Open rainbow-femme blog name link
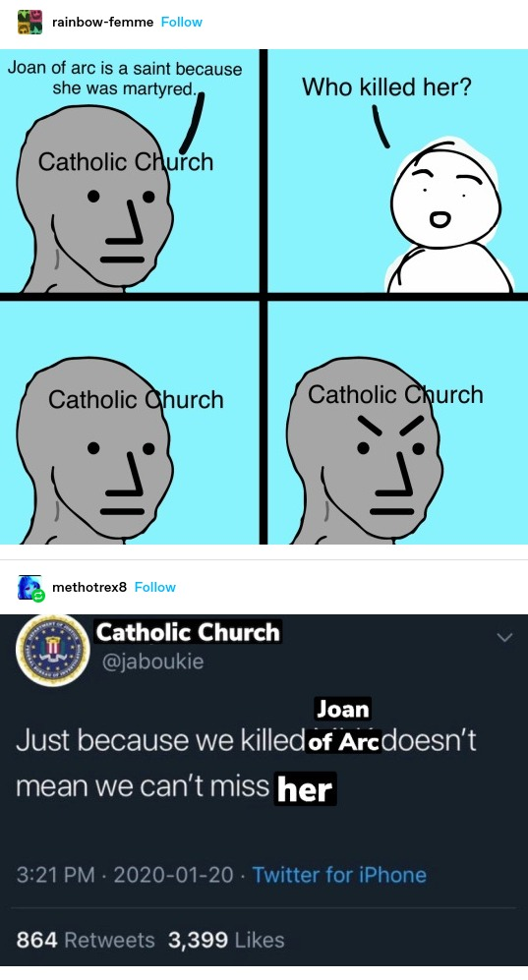This screenshot has height=980, width=528. 102,22
